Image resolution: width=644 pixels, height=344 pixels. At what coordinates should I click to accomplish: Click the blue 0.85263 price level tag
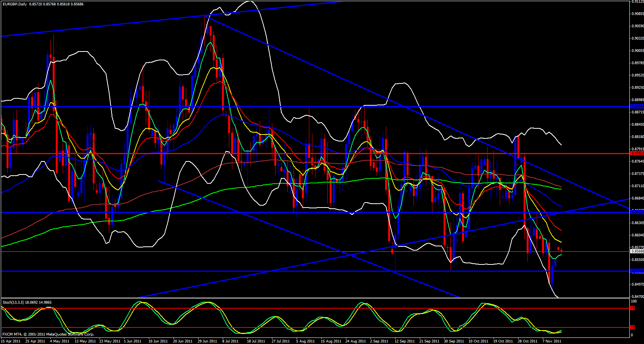[637, 271]
